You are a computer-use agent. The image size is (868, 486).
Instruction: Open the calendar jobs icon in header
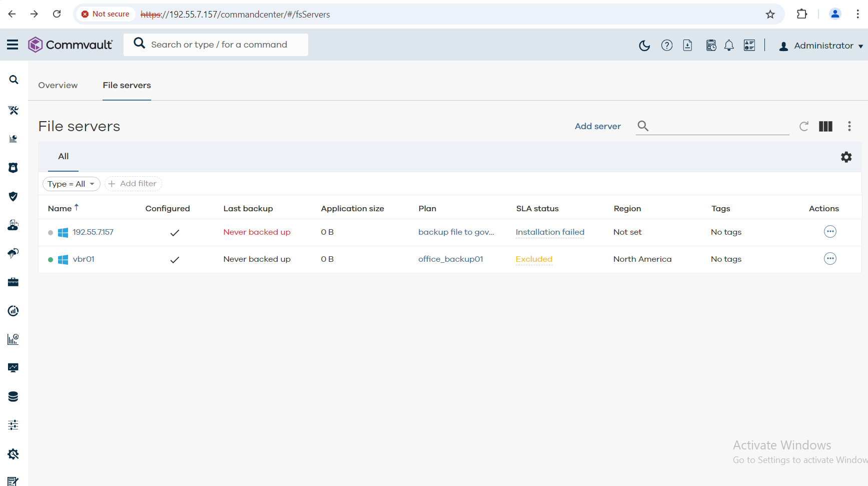coord(711,46)
